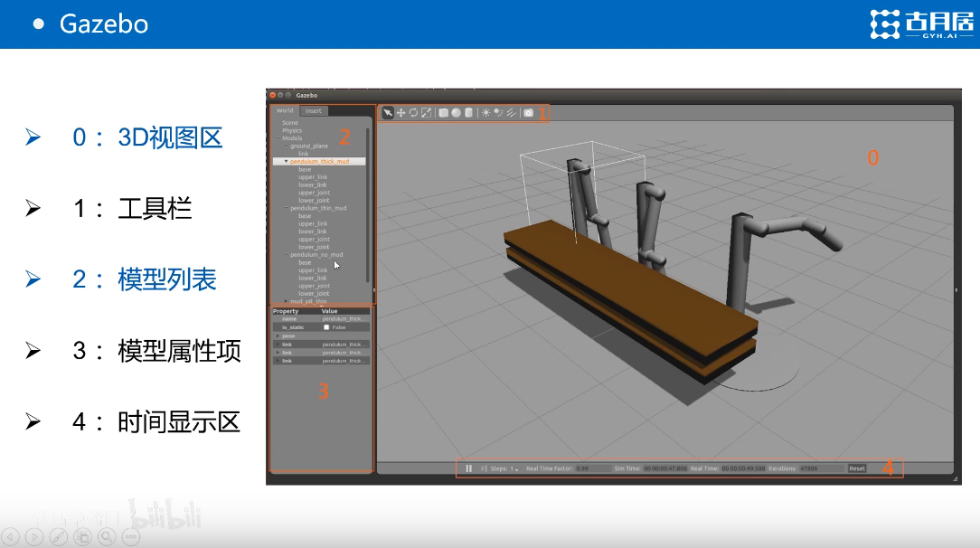Select Scene in the world tree
980x548 pixels.
coord(290,122)
